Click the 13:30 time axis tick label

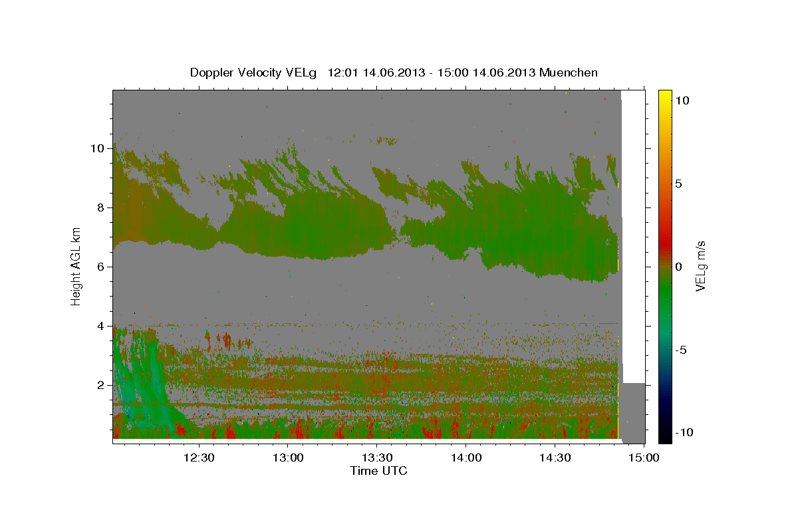376,458
